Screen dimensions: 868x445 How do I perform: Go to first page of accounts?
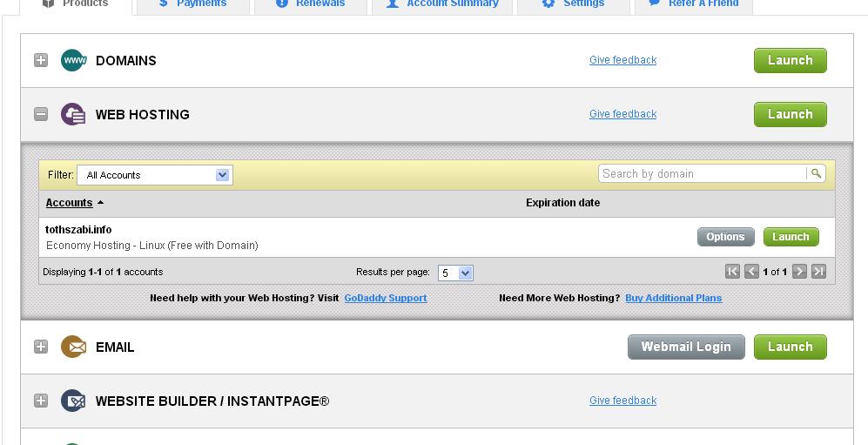pyautogui.click(x=732, y=271)
